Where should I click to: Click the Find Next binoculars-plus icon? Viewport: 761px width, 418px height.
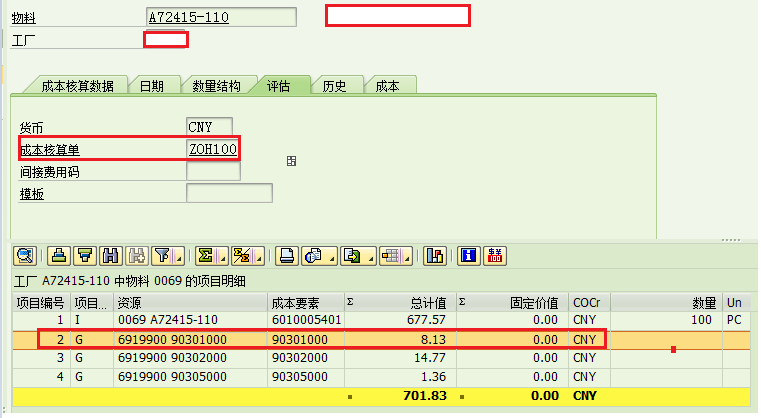click(x=137, y=255)
